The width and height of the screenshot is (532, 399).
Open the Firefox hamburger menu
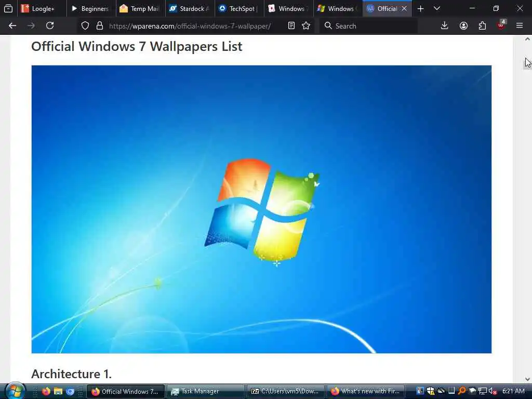click(x=520, y=26)
